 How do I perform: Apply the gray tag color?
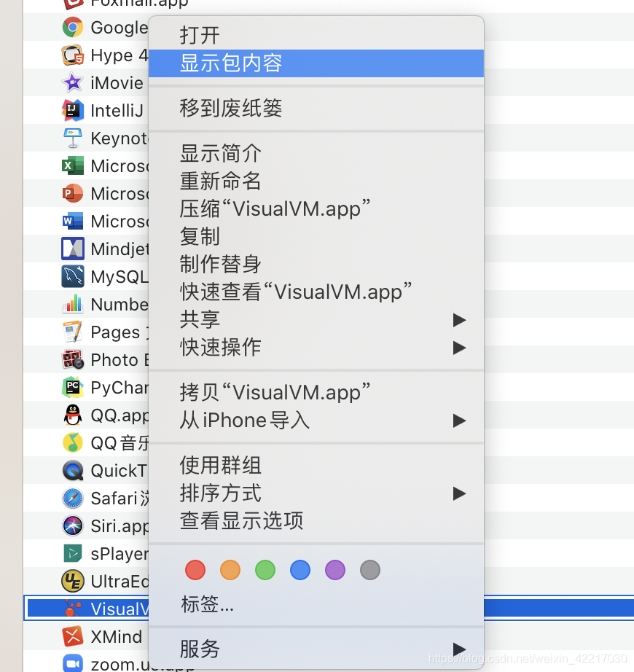click(x=370, y=570)
